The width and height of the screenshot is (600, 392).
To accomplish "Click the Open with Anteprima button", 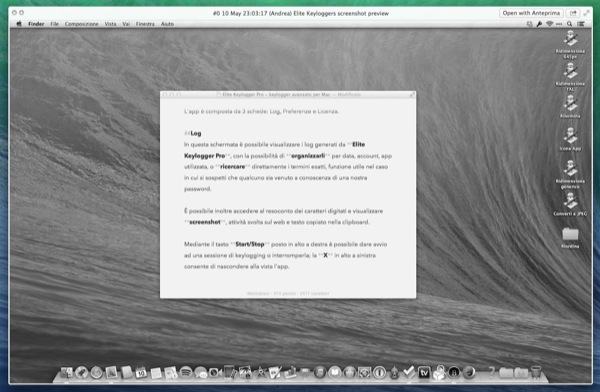I will point(531,13).
